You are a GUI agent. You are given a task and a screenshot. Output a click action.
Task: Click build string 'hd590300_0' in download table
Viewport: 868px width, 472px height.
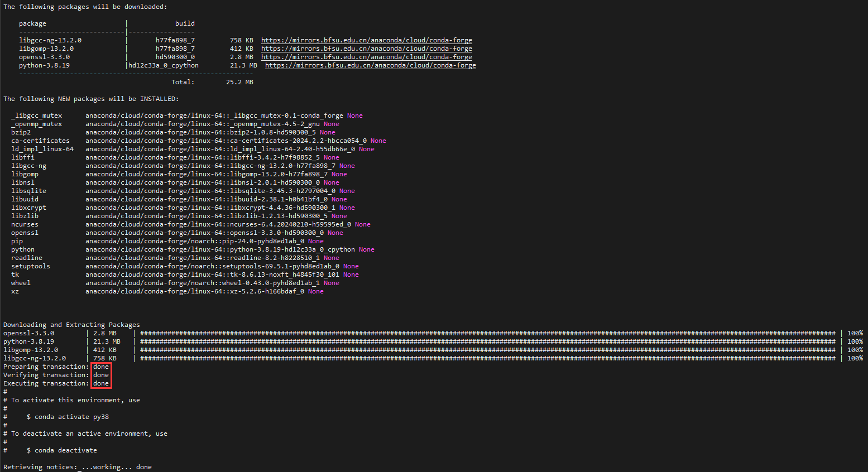click(x=175, y=57)
